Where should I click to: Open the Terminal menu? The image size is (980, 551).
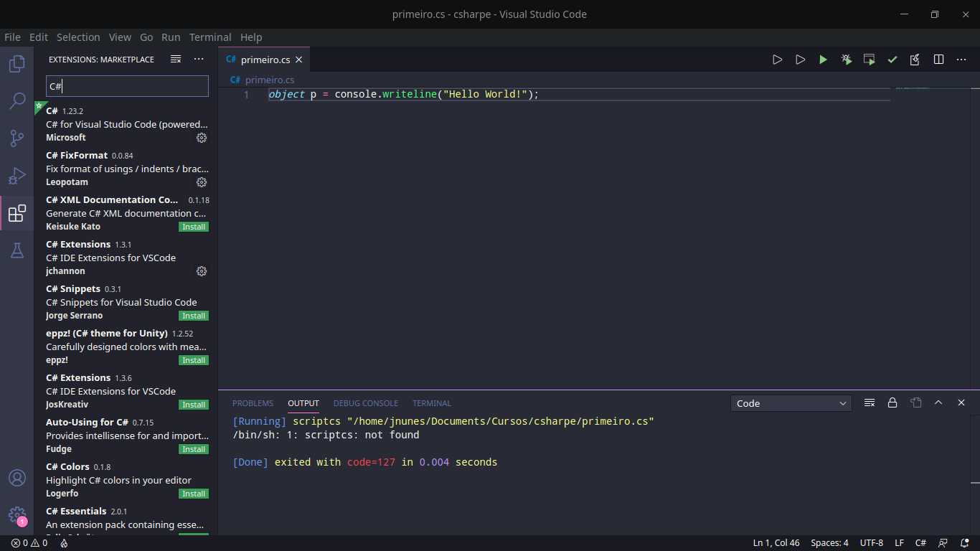[210, 37]
